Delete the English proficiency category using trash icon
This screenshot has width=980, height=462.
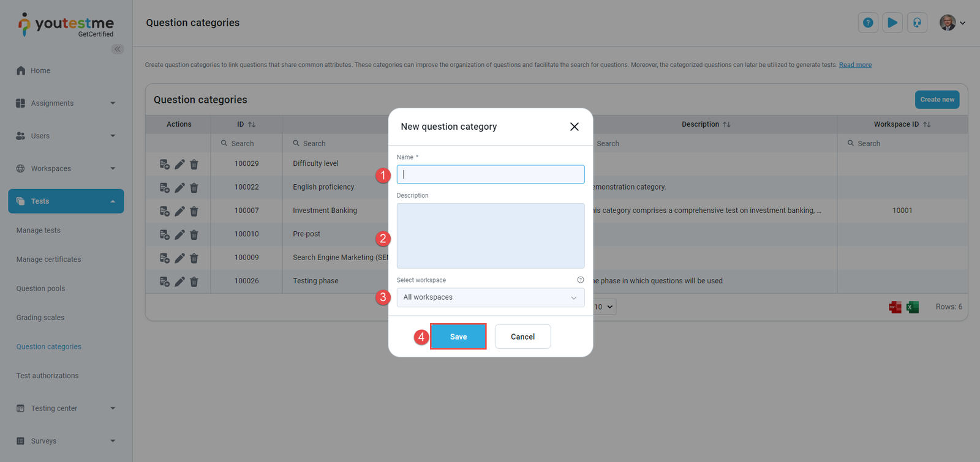pos(194,188)
